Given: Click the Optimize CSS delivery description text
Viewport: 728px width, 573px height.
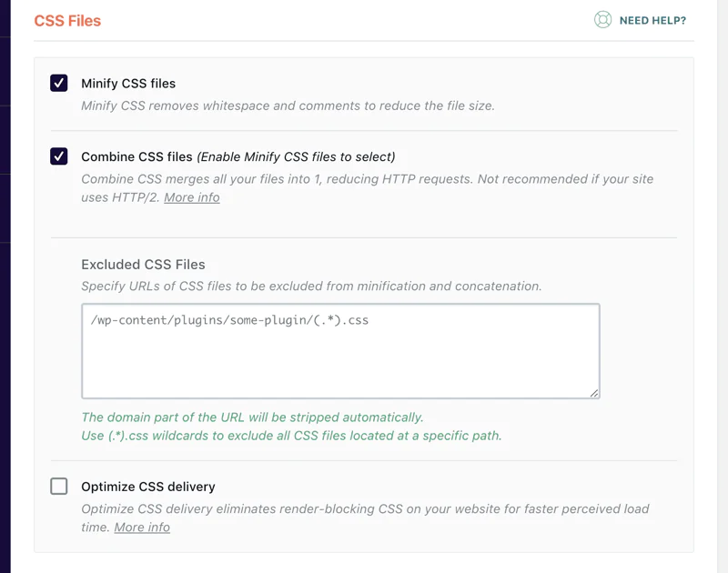Looking at the screenshot, I should coord(365,518).
